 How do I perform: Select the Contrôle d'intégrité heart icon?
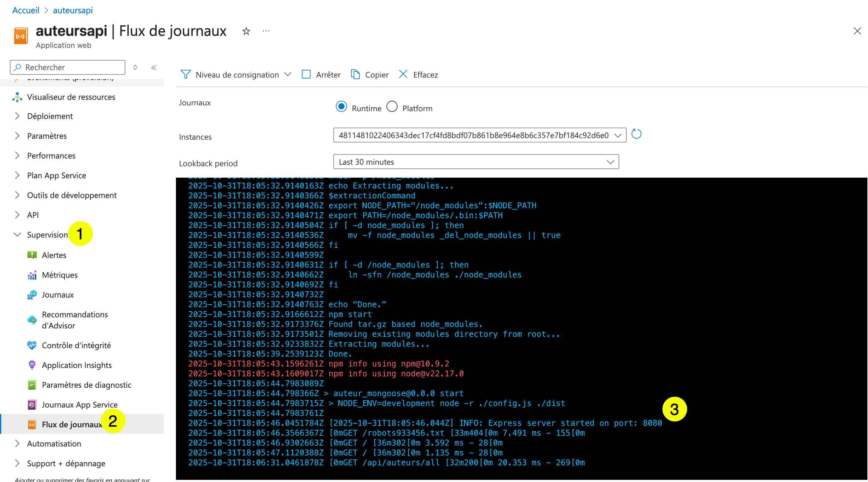[x=32, y=345]
